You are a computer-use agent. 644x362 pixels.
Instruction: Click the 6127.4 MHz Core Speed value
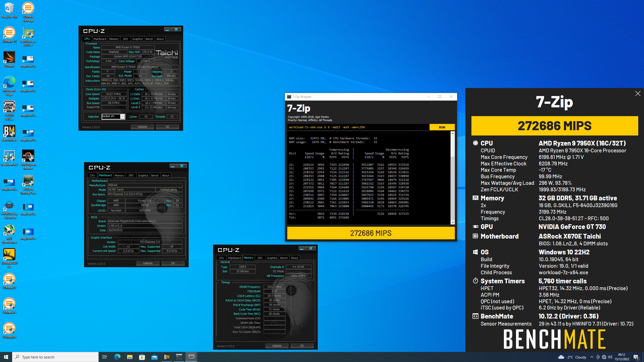114,94
